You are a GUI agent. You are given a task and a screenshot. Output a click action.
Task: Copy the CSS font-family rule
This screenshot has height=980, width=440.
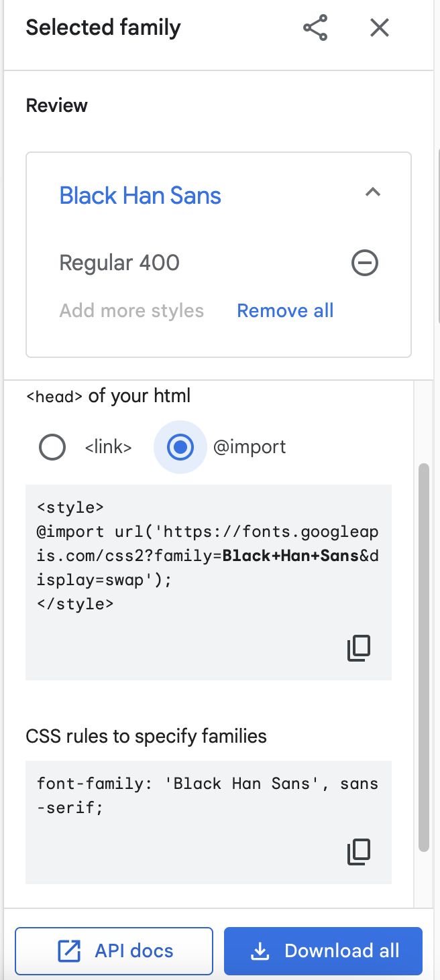coord(359,851)
